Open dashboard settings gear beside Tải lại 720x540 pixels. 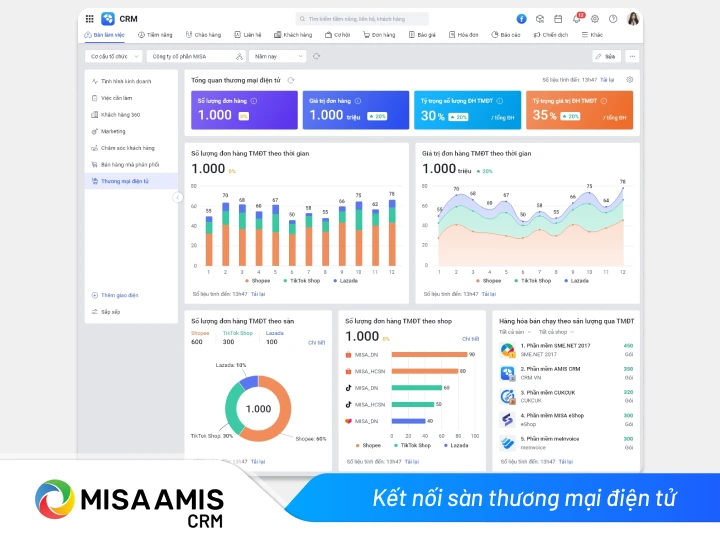(629, 79)
